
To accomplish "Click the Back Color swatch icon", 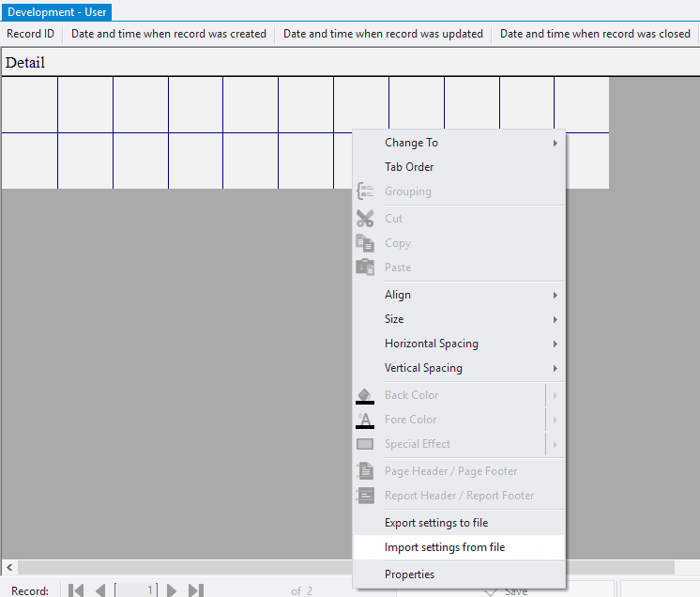I will point(365,395).
